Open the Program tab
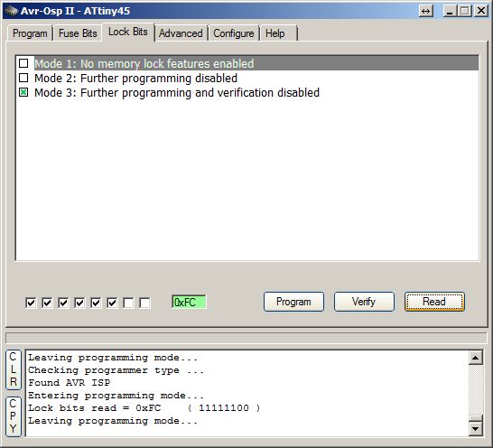 (30, 33)
